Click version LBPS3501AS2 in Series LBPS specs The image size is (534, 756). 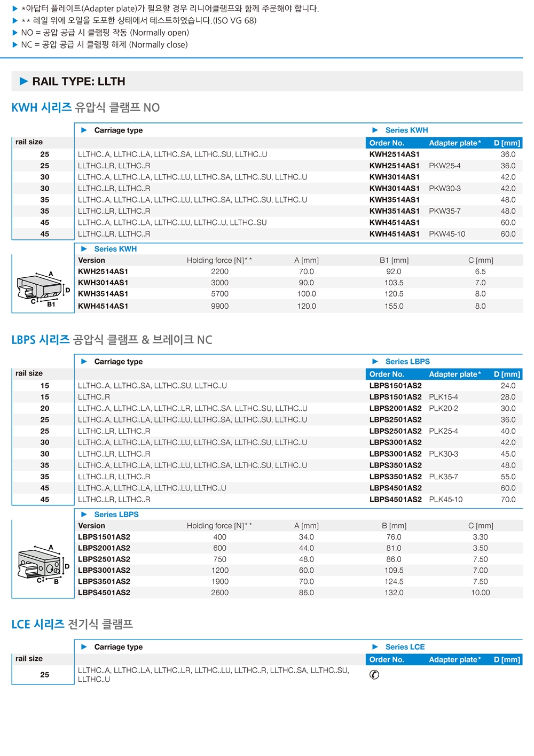[104, 582]
